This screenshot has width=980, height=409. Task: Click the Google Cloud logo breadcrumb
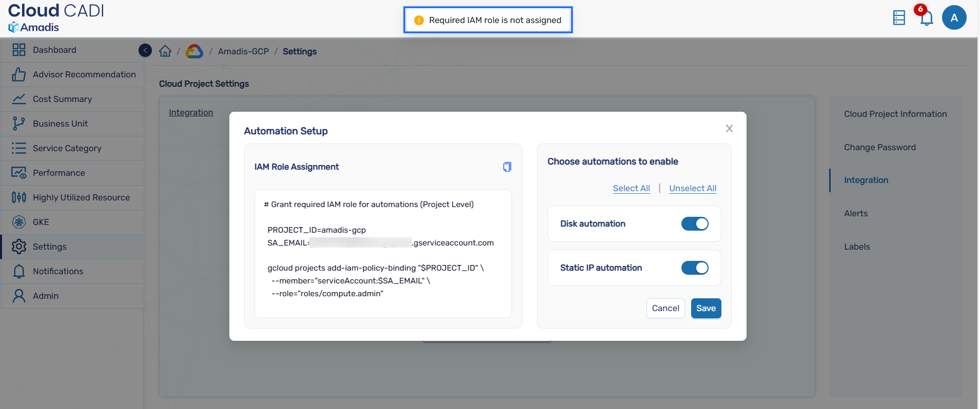click(x=194, y=51)
